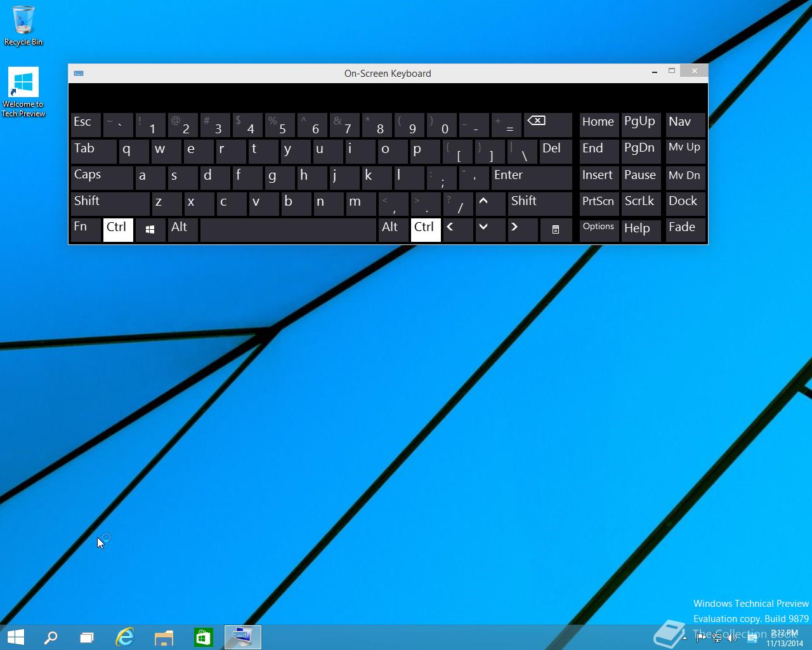The height and width of the screenshot is (650, 812).
Task: Click the clock showing 11/13/2014
Action: pyautogui.click(x=785, y=638)
